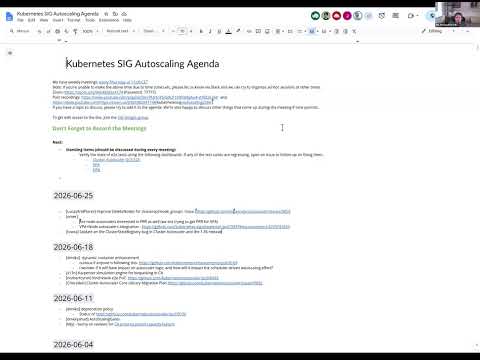
Task: Collapse the toolbar with the chevron
Action: 468,31
